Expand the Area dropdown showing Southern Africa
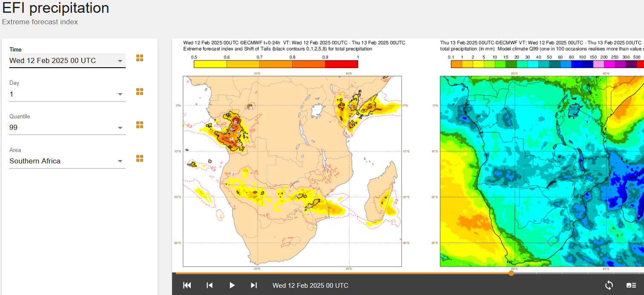Image resolution: width=644 pixels, height=295 pixels. [x=67, y=161]
